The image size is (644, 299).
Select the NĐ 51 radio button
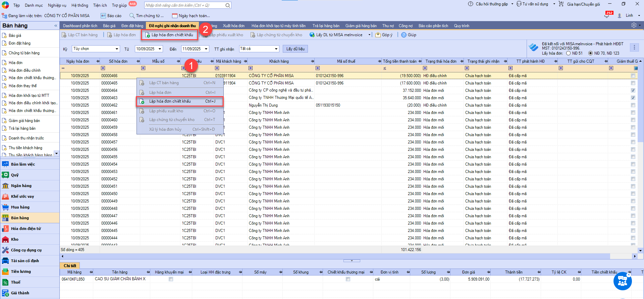[x=568, y=53]
